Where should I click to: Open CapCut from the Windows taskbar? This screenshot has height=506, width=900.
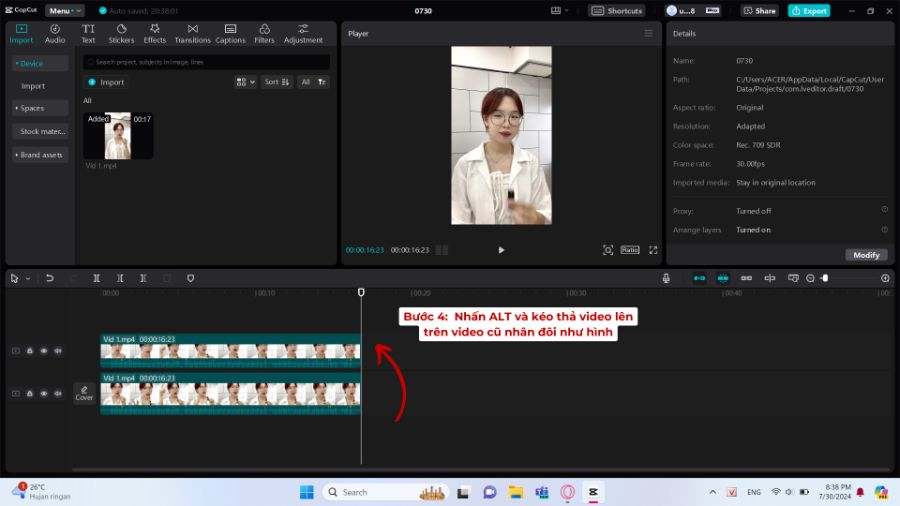pos(593,492)
